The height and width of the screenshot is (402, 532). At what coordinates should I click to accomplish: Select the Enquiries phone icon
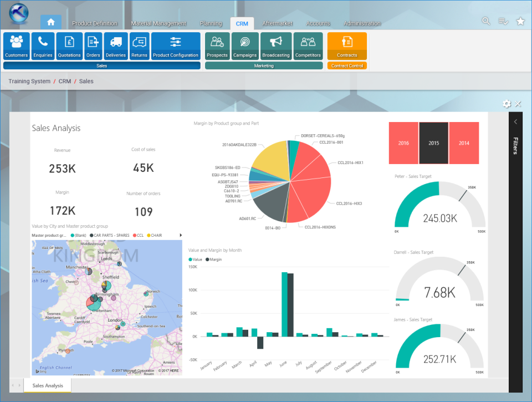[43, 45]
